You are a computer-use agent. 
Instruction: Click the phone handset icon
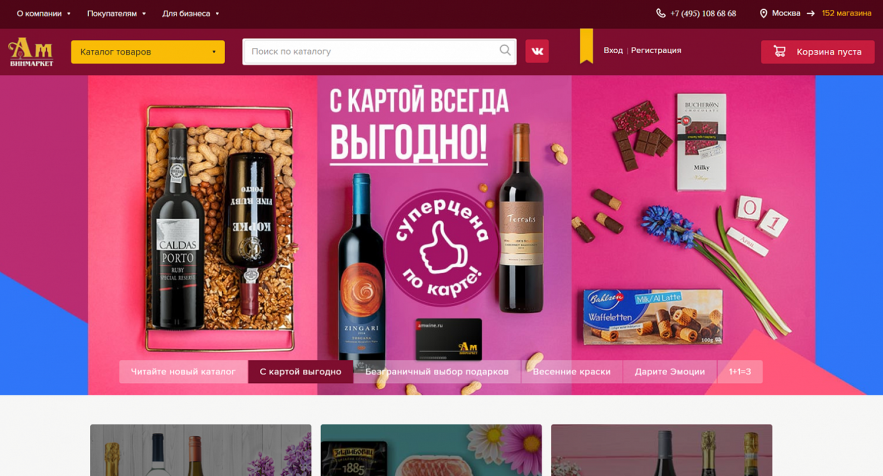661,13
